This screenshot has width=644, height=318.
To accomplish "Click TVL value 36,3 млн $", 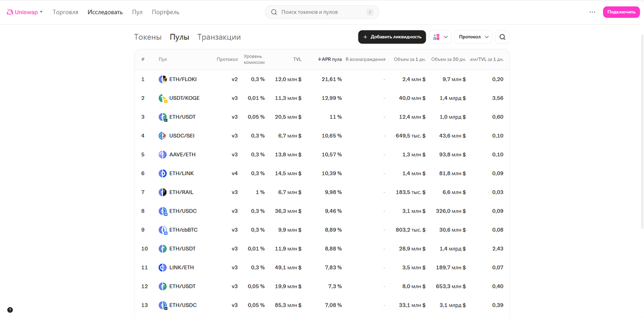I will click(x=288, y=211).
